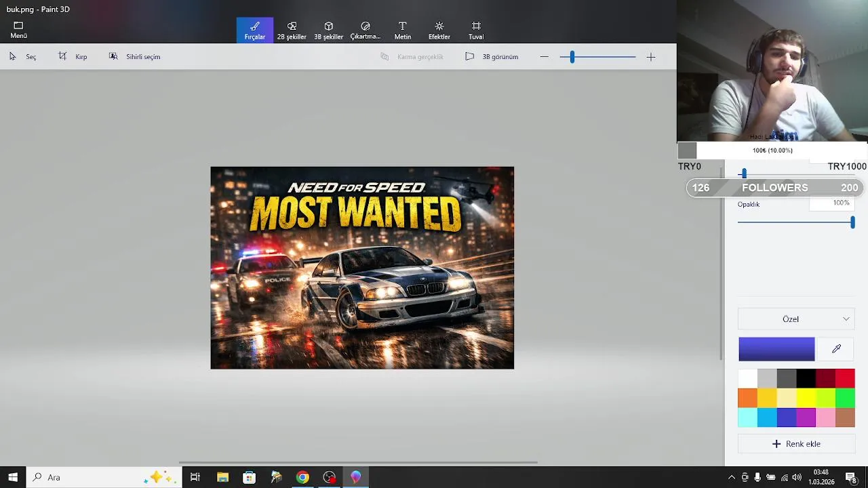Open the Çıkartma stickers tab
The image size is (868, 488).
(366, 30)
